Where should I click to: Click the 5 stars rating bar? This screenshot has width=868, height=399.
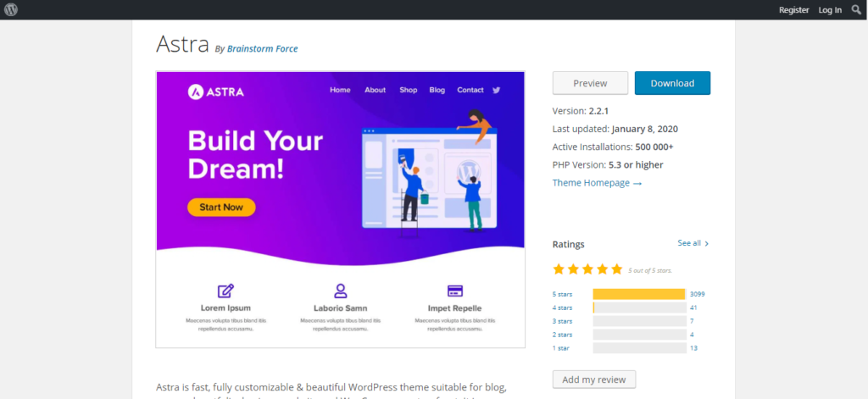(x=639, y=295)
